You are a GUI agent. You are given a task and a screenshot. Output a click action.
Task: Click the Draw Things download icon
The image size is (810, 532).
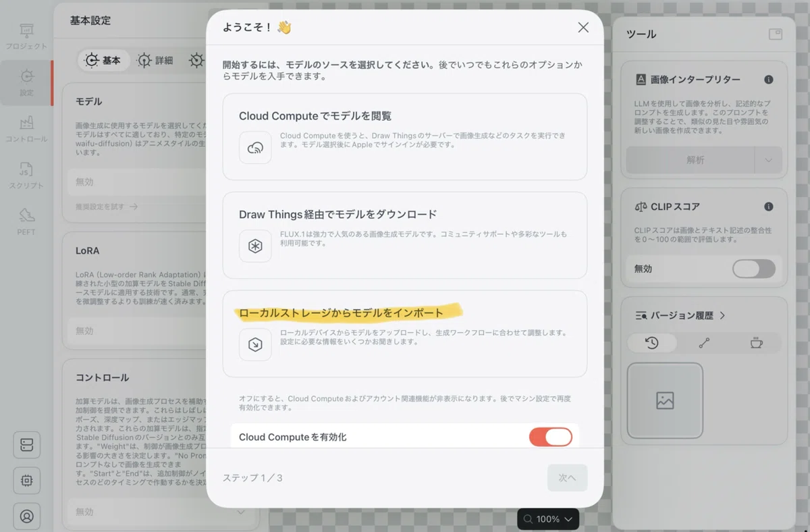[255, 246]
